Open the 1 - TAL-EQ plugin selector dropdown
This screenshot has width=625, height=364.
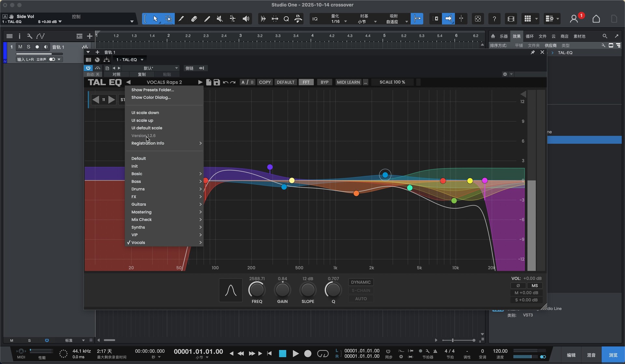click(x=142, y=60)
